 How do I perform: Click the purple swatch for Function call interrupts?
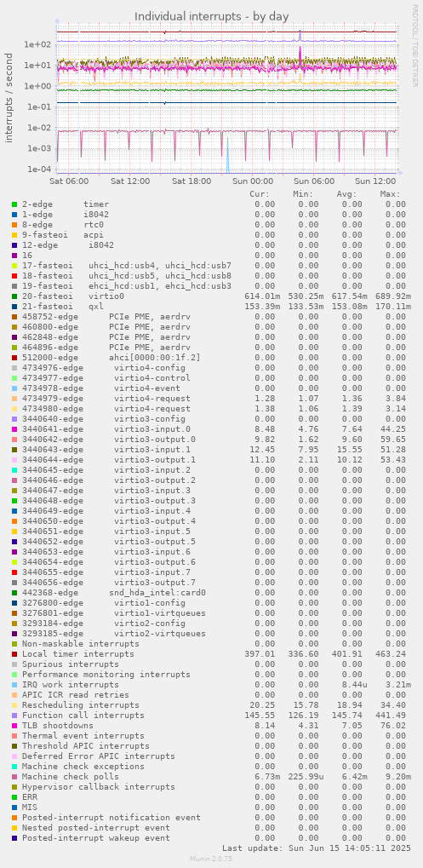(x=14, y=716)
